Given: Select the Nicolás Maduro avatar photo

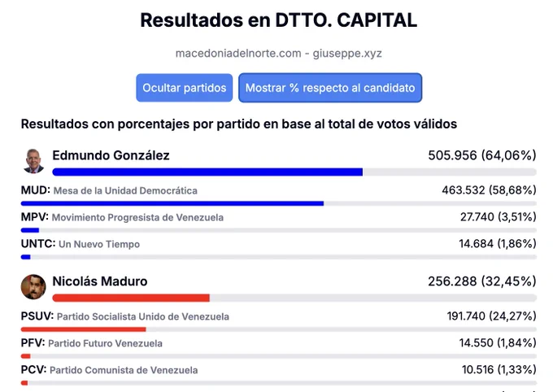Looking at the screenshot, I should [x=33, y=287].
